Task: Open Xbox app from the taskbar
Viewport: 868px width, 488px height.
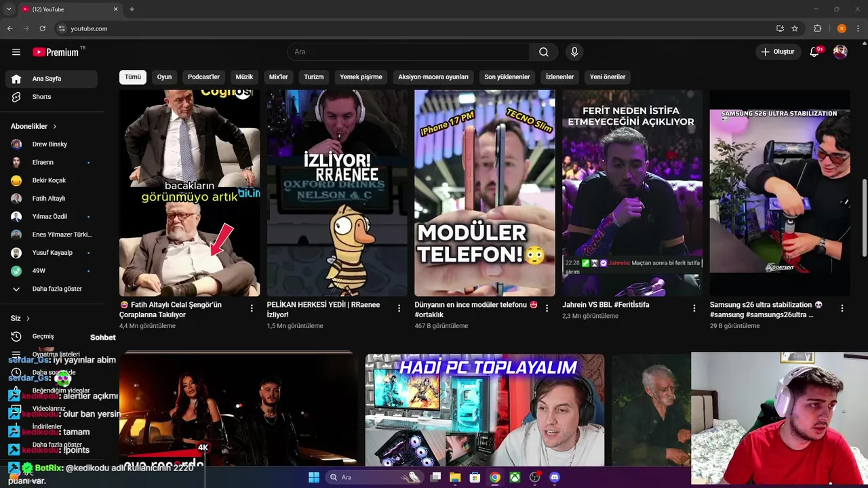Action: 515,477
